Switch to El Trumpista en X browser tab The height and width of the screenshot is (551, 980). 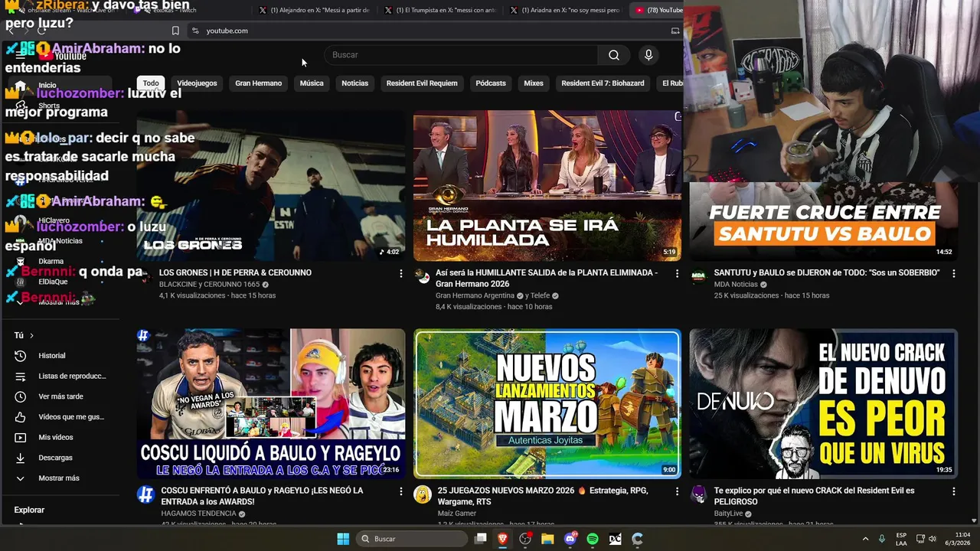pyautogui.click(x=439, y=10)
